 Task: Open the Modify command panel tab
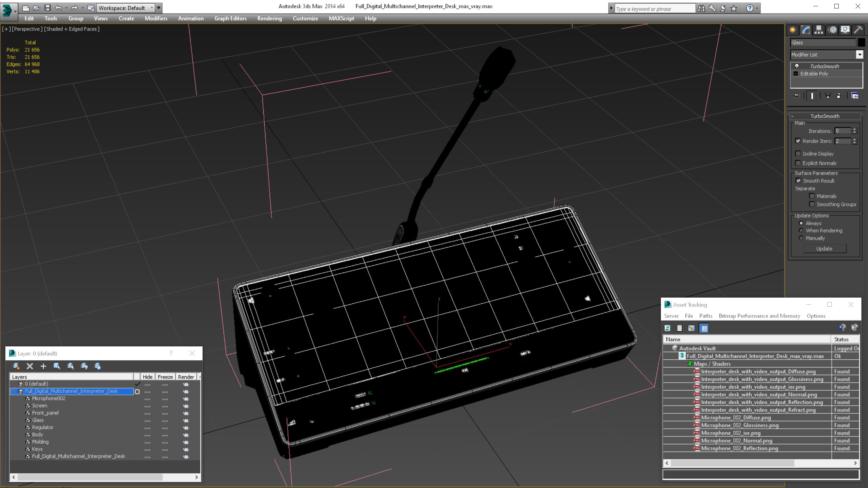[806, 30]
